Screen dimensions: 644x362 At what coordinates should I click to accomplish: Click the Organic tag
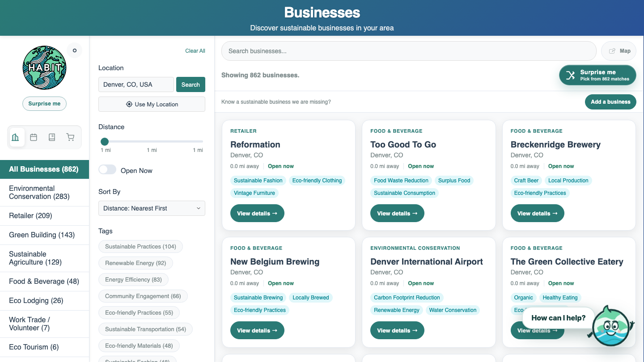coord(524,298)
